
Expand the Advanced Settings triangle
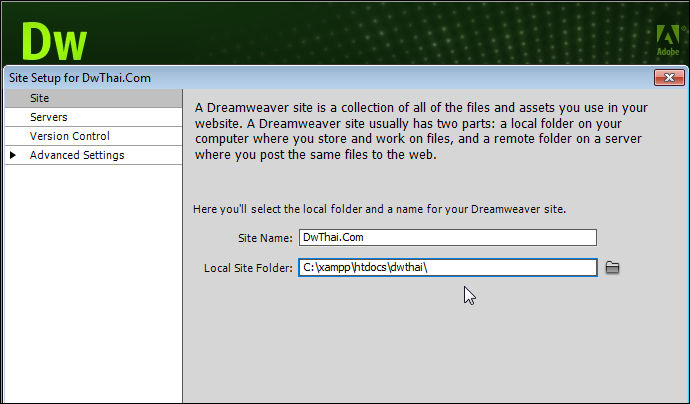13,155
